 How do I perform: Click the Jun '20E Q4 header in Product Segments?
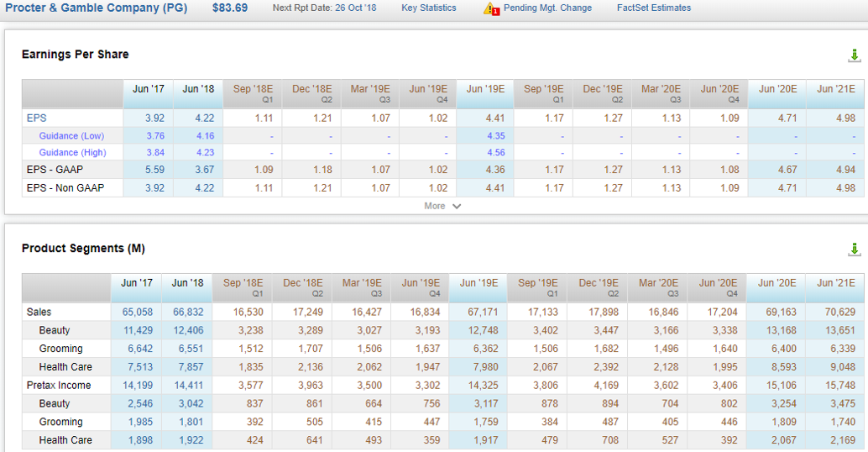tap(718, 287)
